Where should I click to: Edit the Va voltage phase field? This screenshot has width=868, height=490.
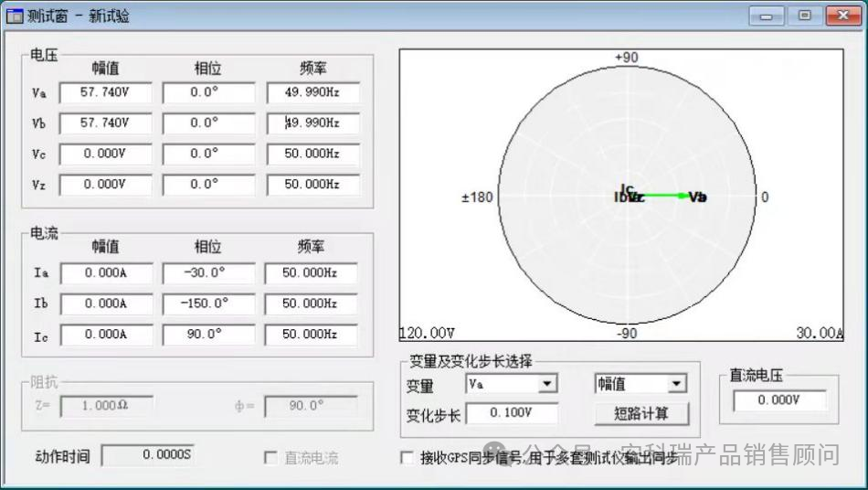click(x=208, y=92)
